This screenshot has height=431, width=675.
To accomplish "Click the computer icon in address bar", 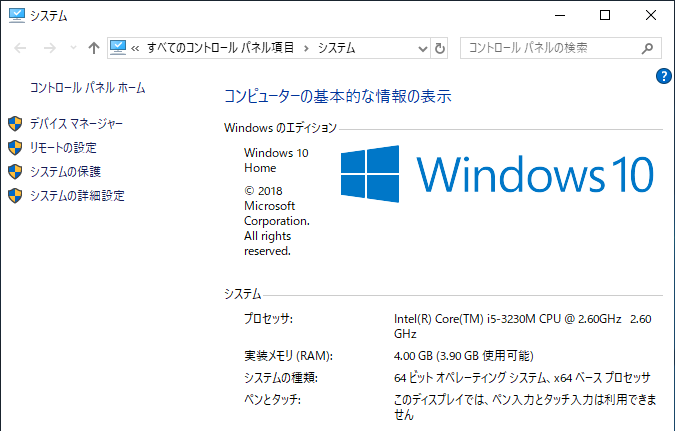I will point(118,47).
